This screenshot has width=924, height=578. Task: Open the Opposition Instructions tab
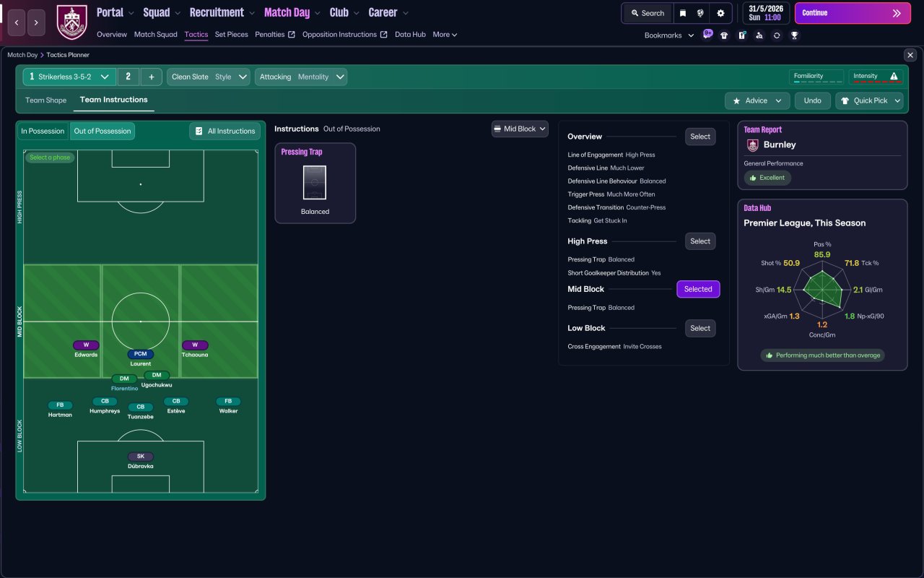tap(344, 34)
